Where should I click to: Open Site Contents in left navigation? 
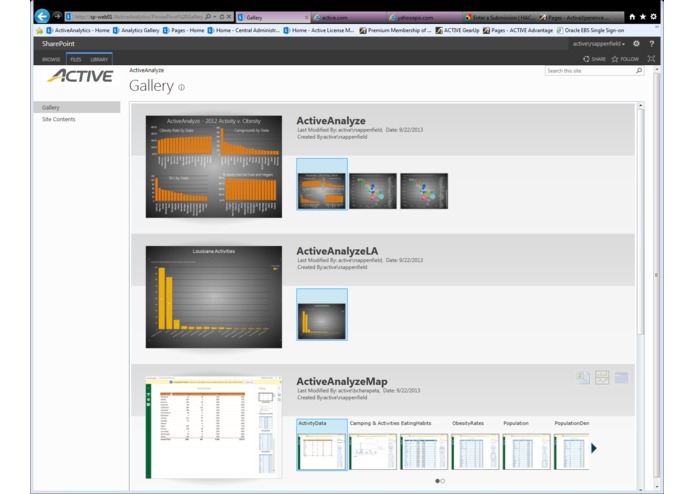pos(59,119)
